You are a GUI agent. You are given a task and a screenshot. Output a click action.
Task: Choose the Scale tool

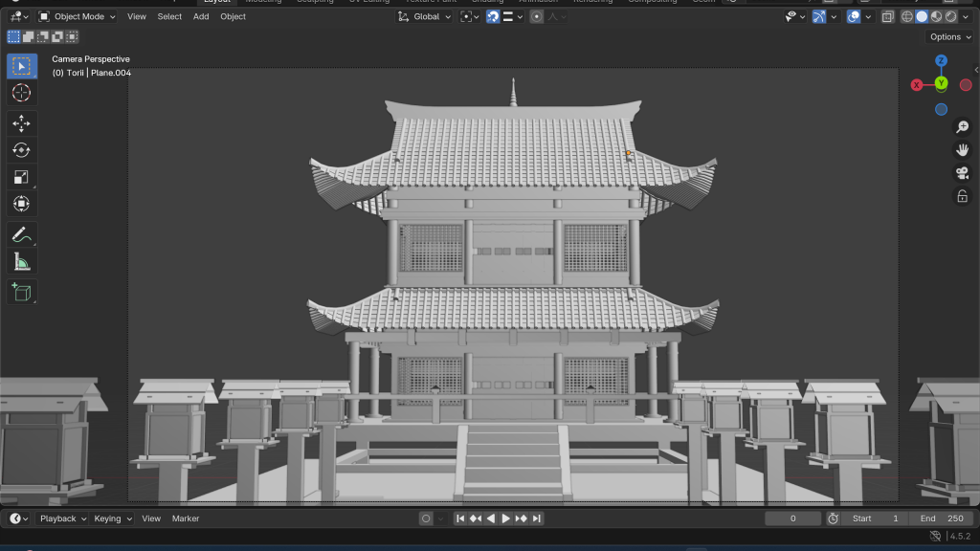(21, 176)
